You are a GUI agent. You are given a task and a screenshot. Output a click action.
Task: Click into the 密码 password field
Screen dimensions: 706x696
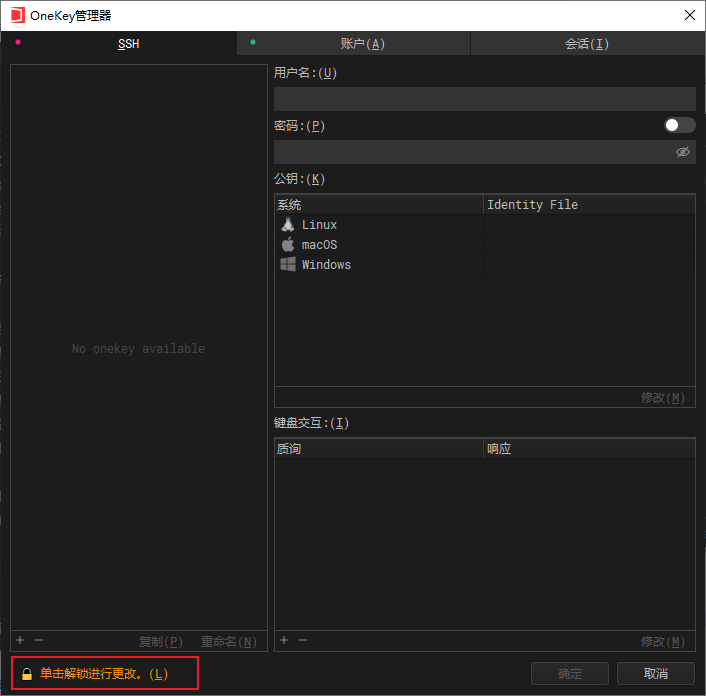pos(470,152)
